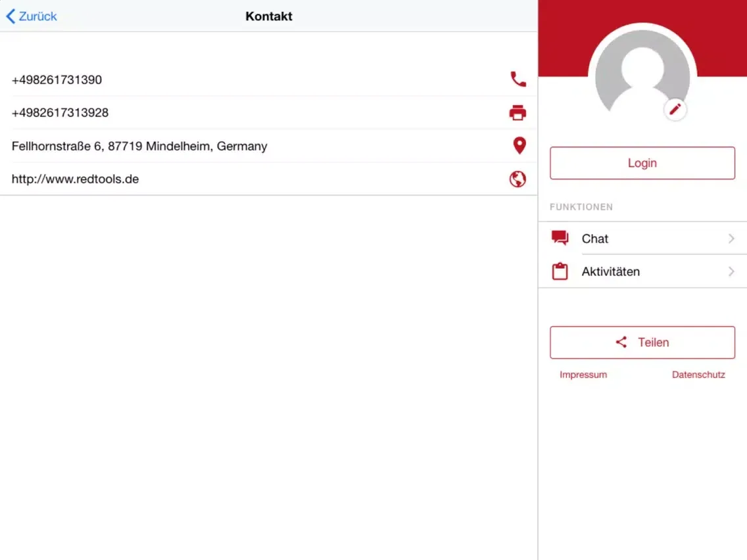
Task: Click the Zurück back chevron
Action: tap(9, 16)
